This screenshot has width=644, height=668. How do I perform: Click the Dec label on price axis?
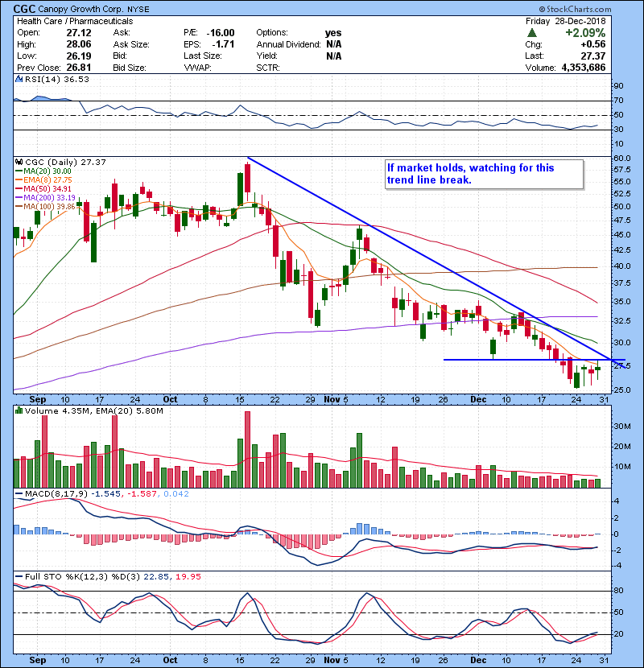click(478, 399)
